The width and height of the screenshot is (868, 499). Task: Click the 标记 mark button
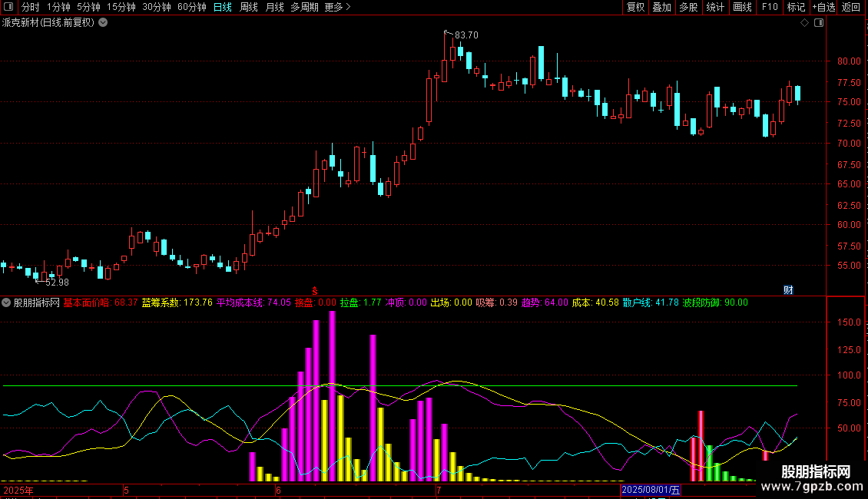tap(796, 7)
